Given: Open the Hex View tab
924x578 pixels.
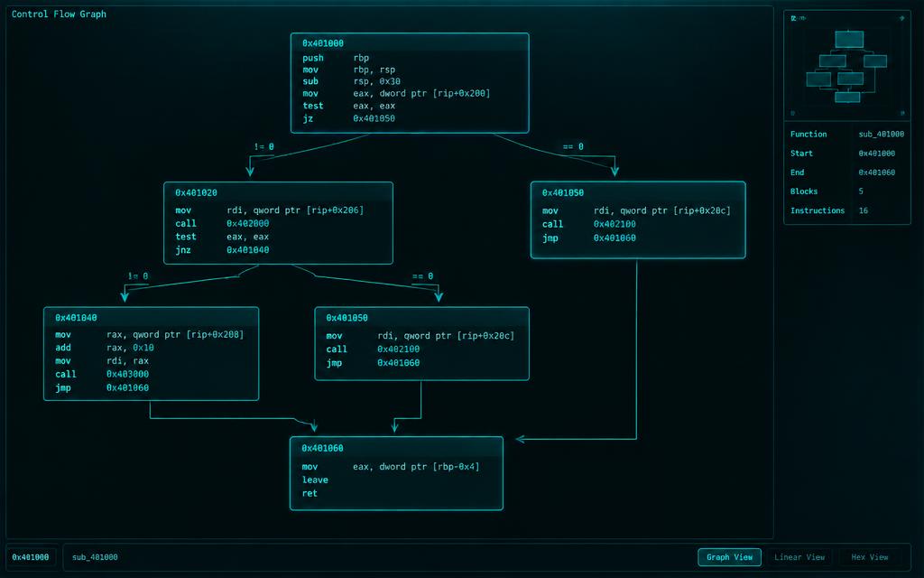Looking at the screenshot, I should click(869, 556).
